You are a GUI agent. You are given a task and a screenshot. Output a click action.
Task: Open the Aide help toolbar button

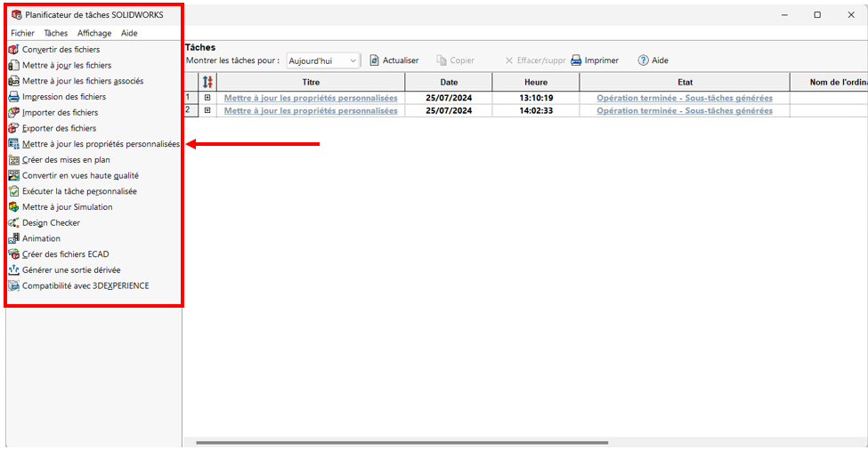pos(653,60)
